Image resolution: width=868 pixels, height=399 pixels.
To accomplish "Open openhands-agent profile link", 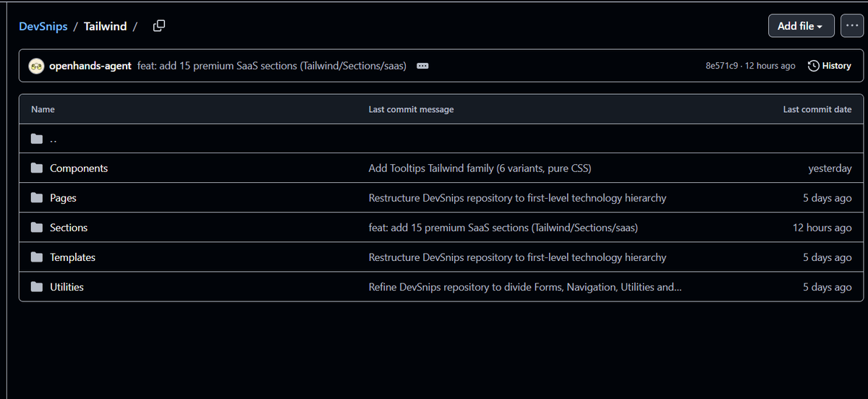I will (x=90, y=66).
